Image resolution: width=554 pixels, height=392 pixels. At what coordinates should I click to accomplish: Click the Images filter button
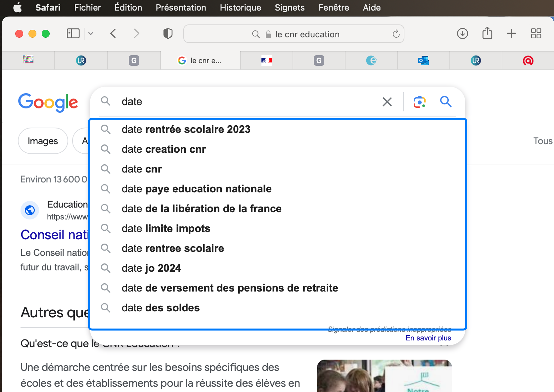[43, 141]
